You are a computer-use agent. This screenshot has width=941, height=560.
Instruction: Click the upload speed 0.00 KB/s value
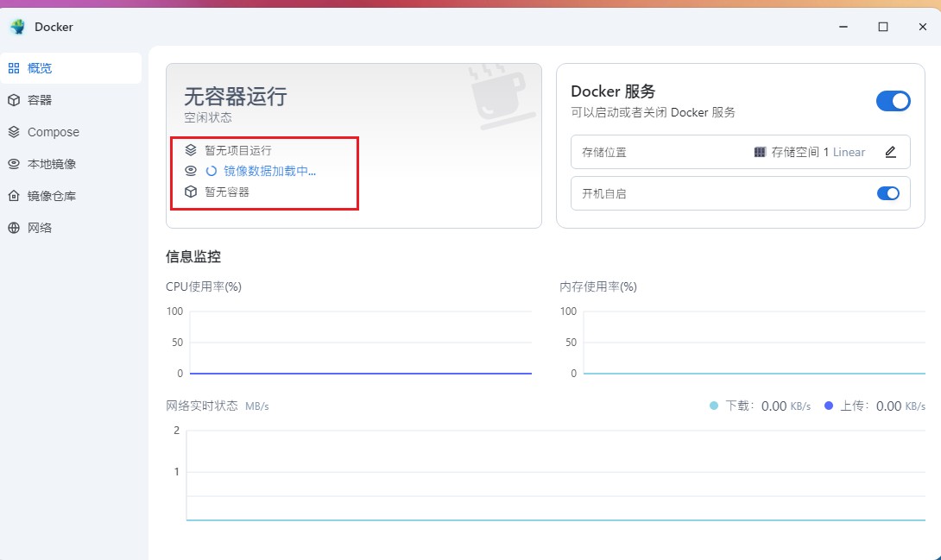(x=900, y=406)
